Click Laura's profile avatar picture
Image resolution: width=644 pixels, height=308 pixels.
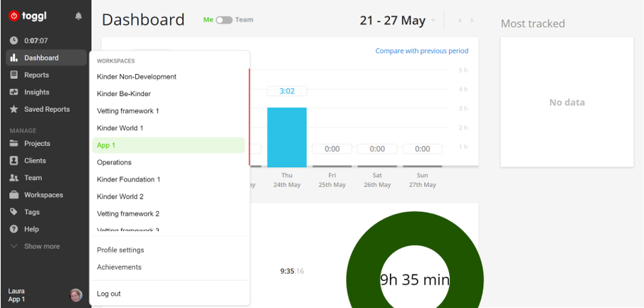click(76, 295)
